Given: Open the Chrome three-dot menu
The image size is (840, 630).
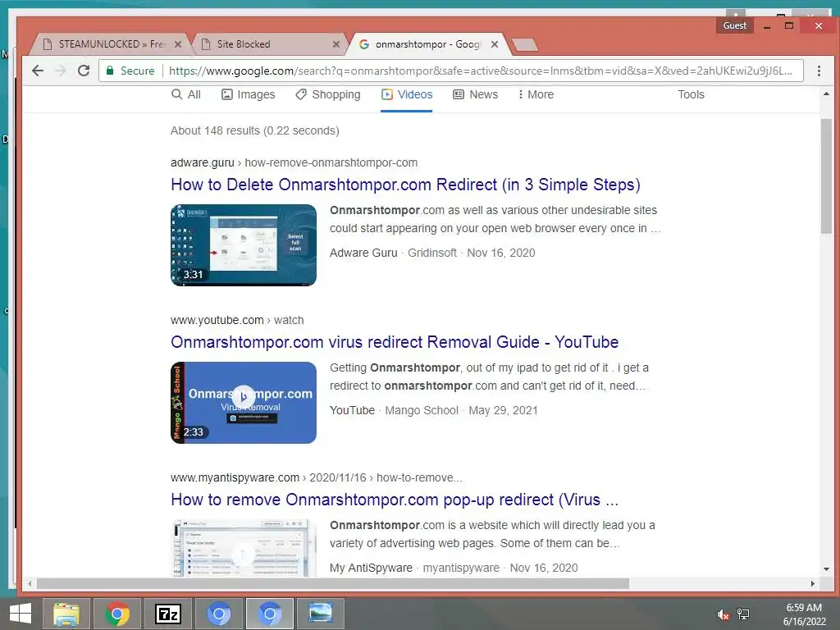Looking at the screenshot, I should (819, 71).
